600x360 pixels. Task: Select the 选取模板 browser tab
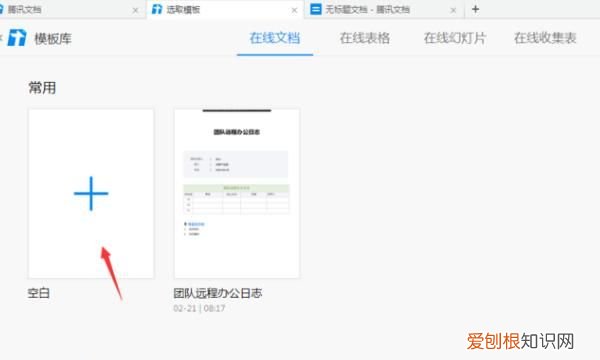coord(225,9)
